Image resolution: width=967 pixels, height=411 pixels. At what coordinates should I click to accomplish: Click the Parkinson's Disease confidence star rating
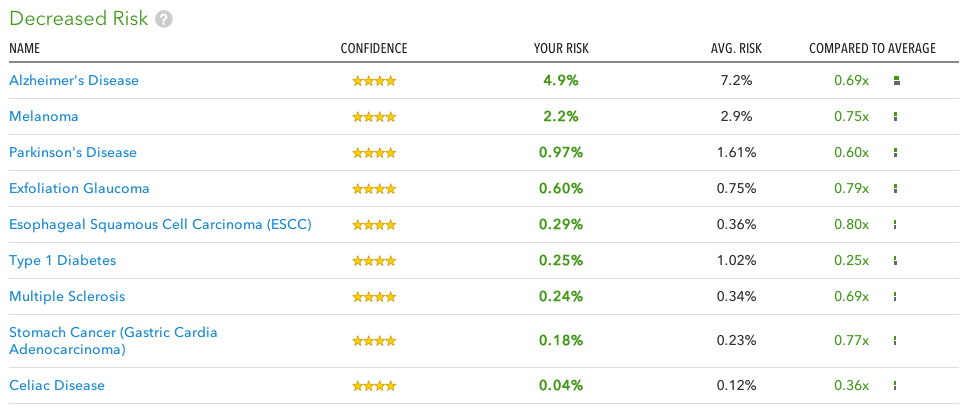pos(374,153)
